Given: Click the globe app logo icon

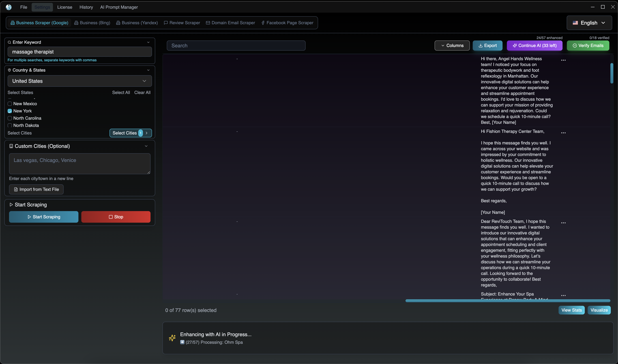Looking at the screenshot, I should point(9,7).
